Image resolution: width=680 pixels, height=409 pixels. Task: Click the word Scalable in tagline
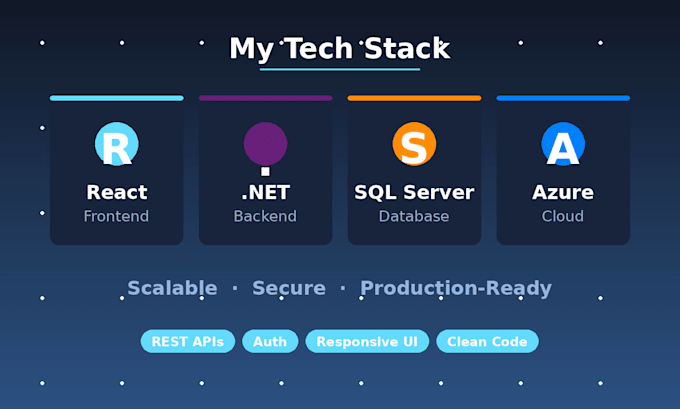pos(172,288)
